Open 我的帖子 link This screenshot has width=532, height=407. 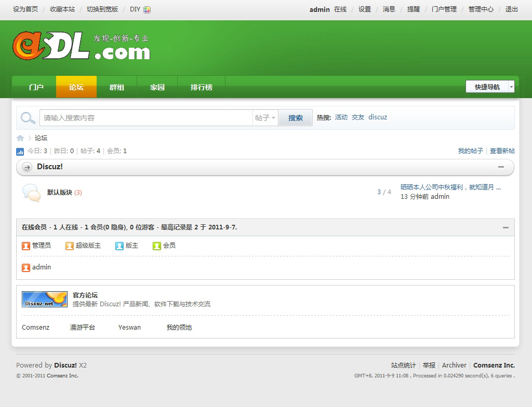click(471, 151)
